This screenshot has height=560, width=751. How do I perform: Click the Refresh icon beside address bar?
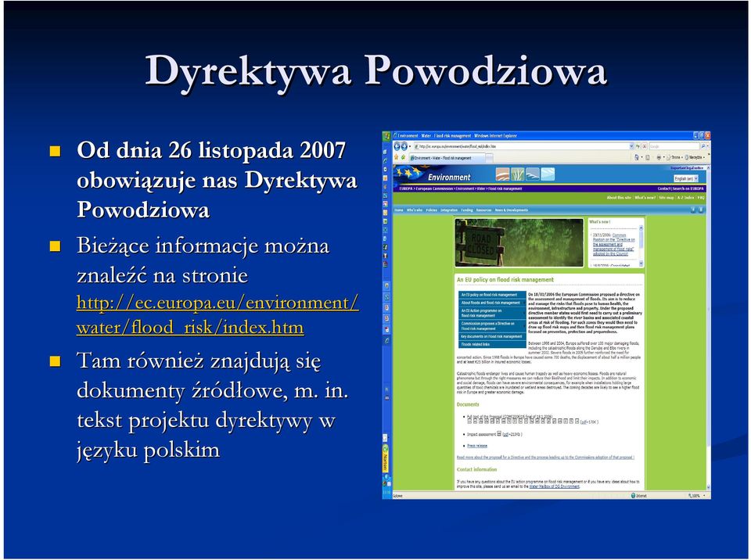638,146
